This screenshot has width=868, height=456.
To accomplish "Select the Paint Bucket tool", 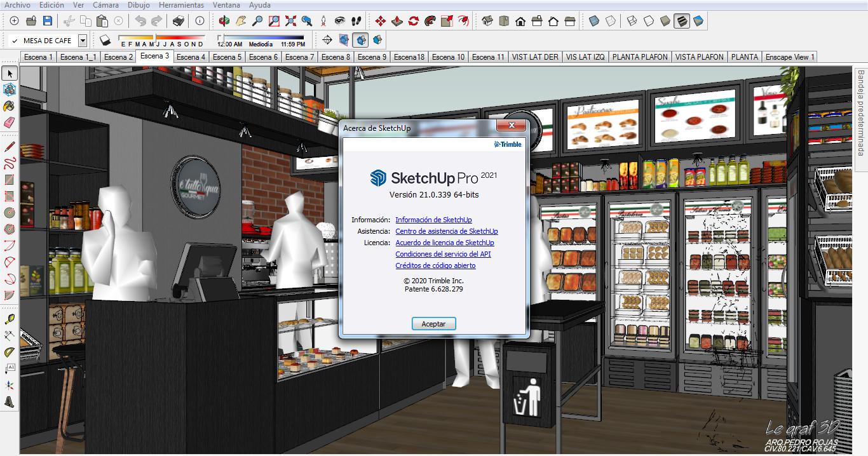I will pyautogui.click(x=10, y=105).
